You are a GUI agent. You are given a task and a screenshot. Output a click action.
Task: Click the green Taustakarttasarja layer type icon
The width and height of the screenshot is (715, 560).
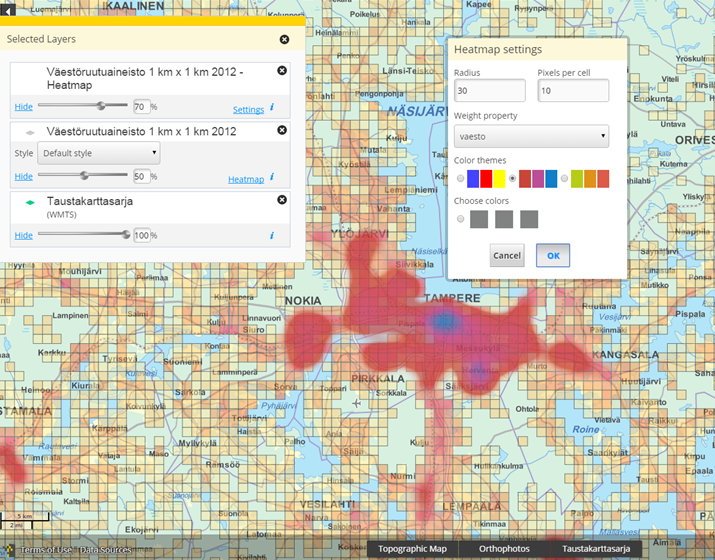30,201
